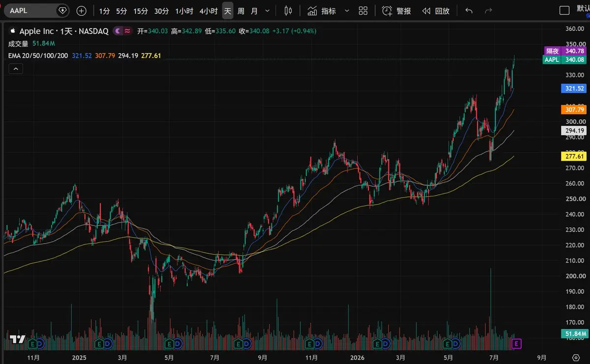Click the purple upcoming earnings E marker
The width and height of the screenshot is (590, 364).
[516, 344]
